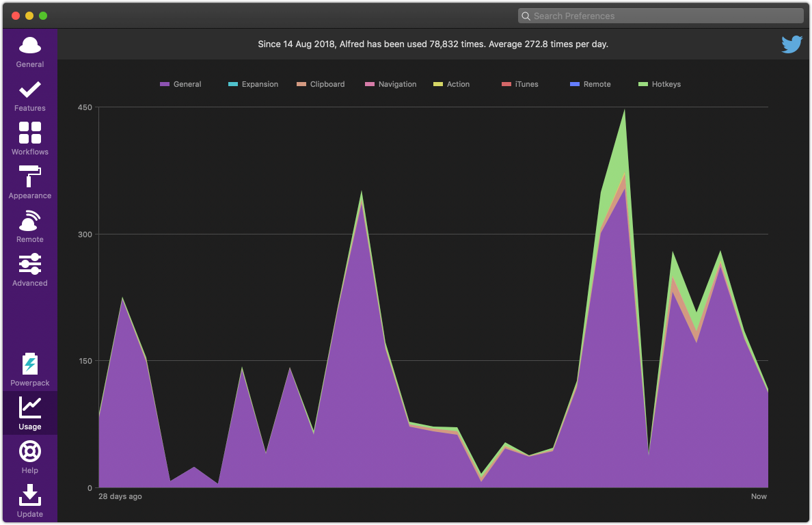The width and height of the screenshot is (812, 525).
Task: Click the Expansion legend label
Action: click(260, 84)
